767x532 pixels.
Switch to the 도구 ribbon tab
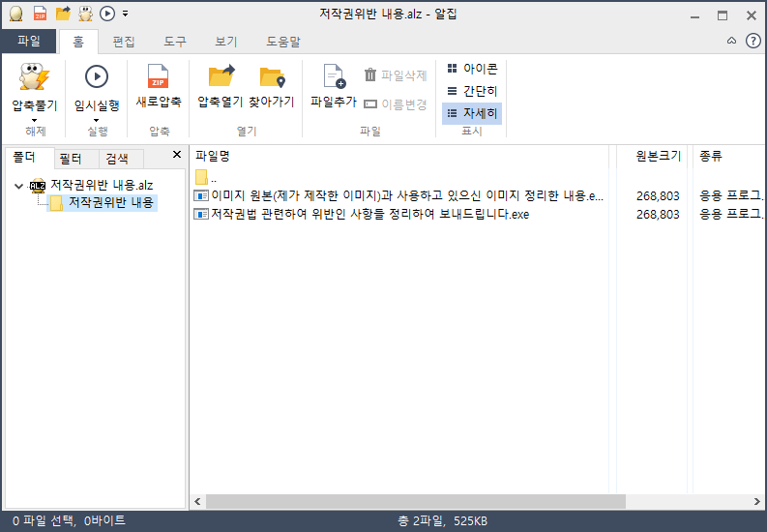(175, 42)
